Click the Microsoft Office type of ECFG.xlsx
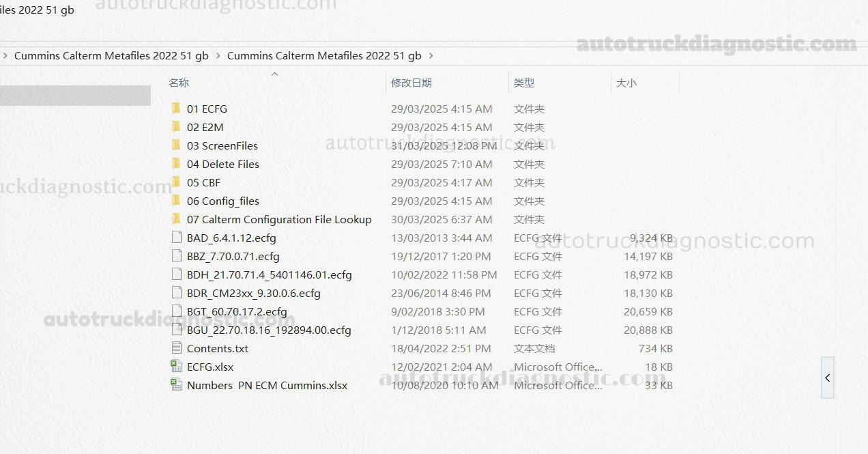This screenshot has height=454, width=868. coord(558,367)
